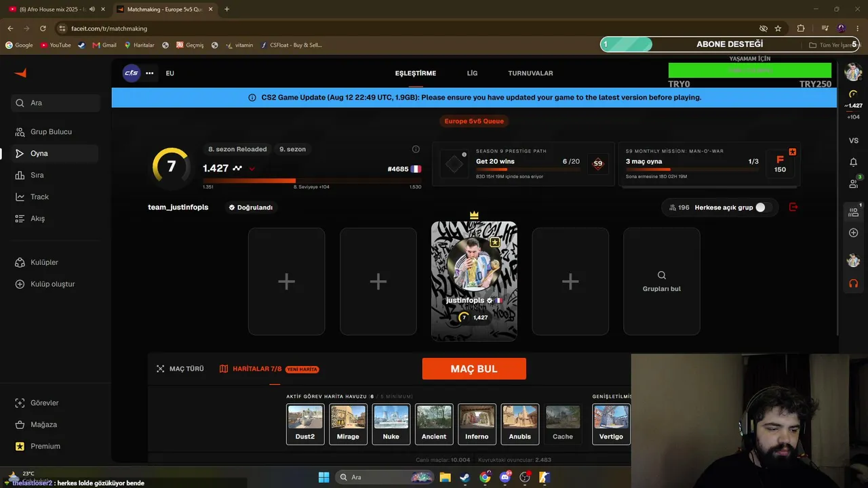Switch to the EŞLEŞTİRME tab
This screenshot has height=488, width=868.
[x=416, y=73]
